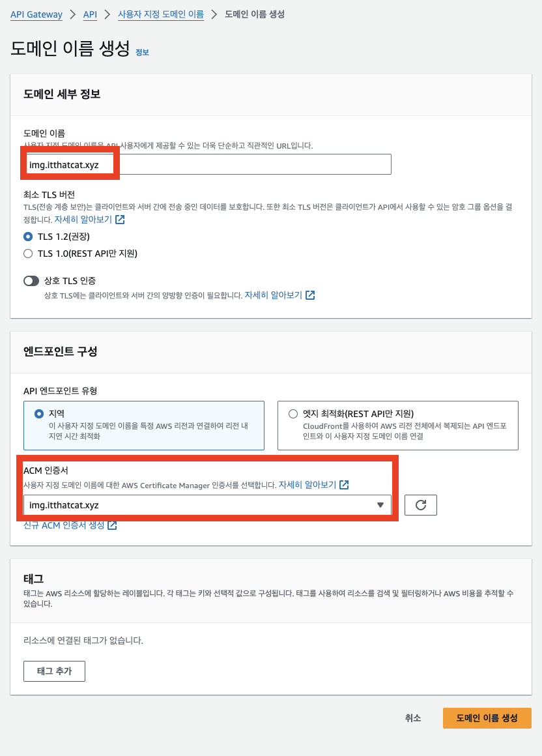Toggle the 상호 TLS 인증 switch

pos(31,281)
